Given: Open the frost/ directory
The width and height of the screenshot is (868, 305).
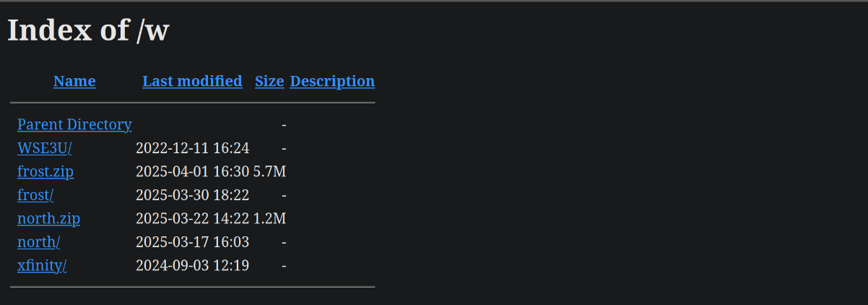Looking at the screenshot, I should [35, 196].
